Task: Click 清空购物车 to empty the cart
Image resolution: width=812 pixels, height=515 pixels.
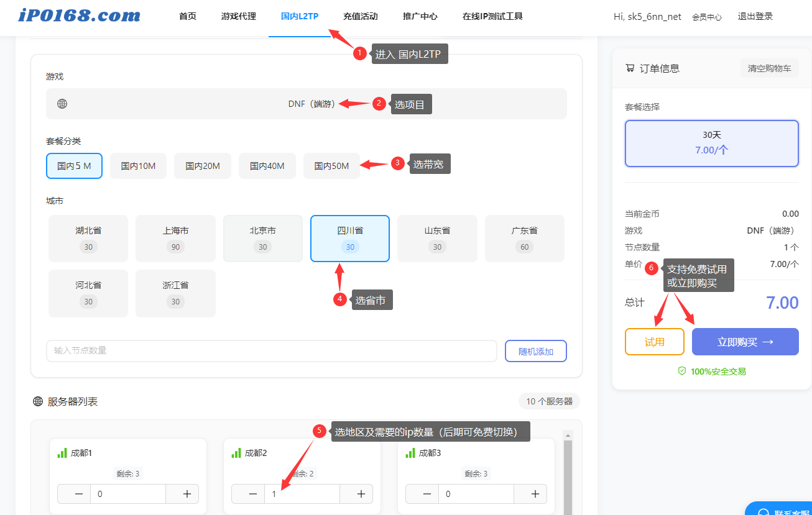Action: [x=770, y=68]
